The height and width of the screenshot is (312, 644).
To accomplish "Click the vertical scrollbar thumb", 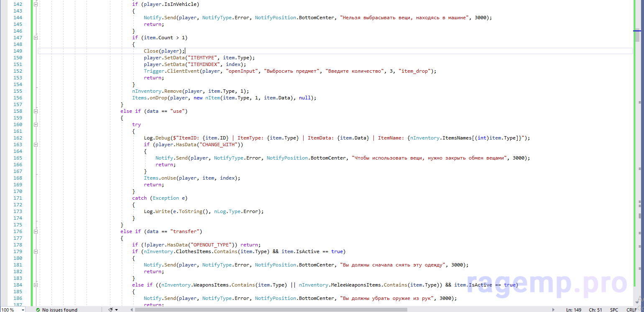I will point(637,37).
